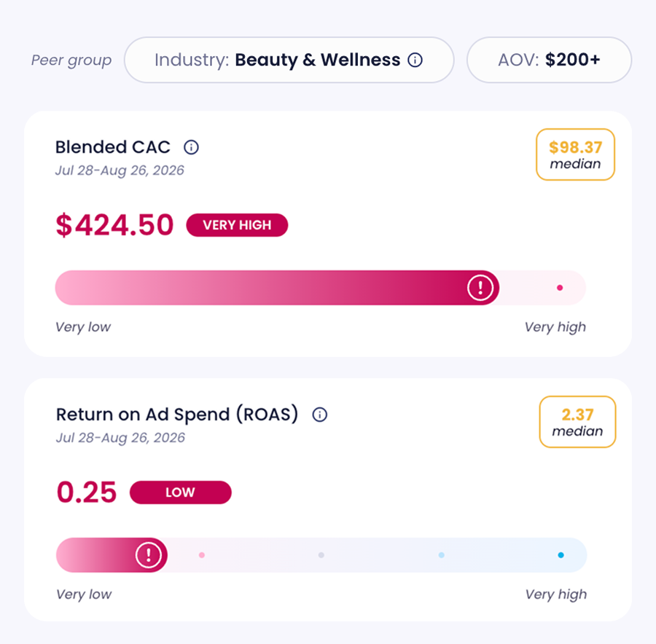Open the Industry peer group selector

(x=289, y=60)
